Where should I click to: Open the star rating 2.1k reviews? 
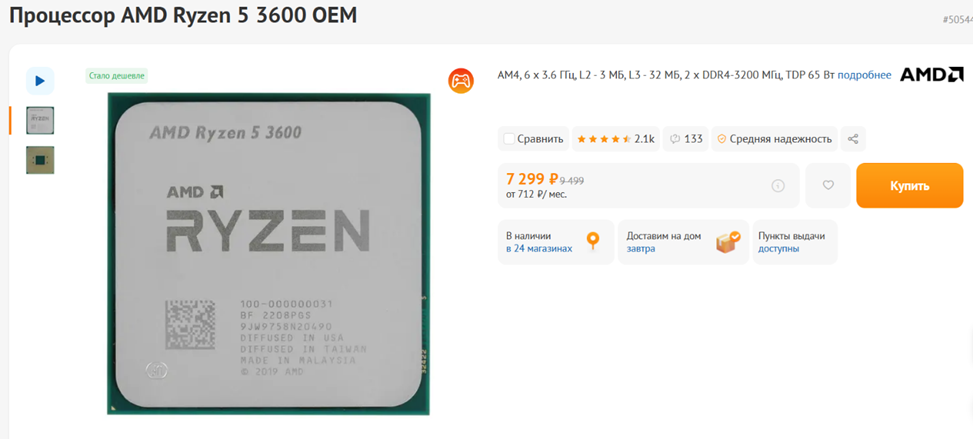(616, 139)
